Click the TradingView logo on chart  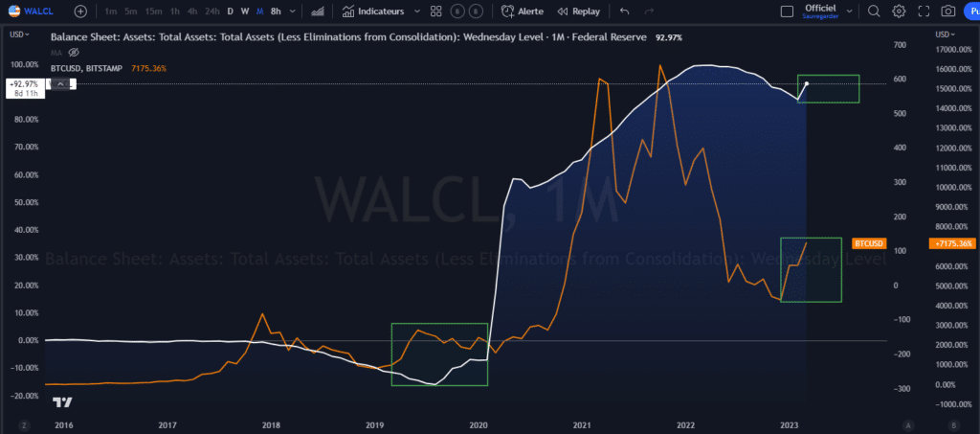coord(62,402)
